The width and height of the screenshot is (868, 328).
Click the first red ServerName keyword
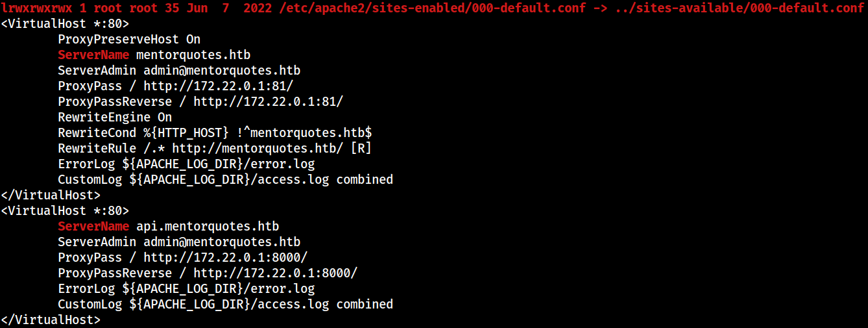93,55
